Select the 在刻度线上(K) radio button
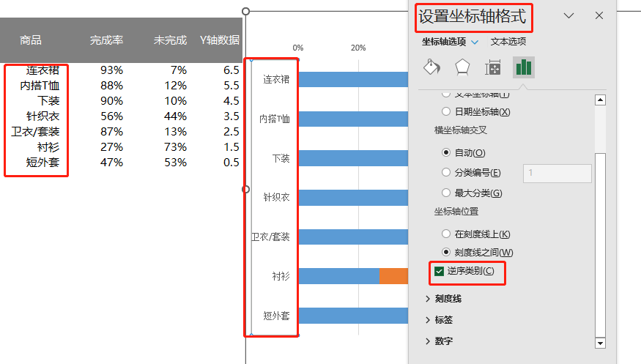This screenshot has height=364, width=641. coord(446,234)
